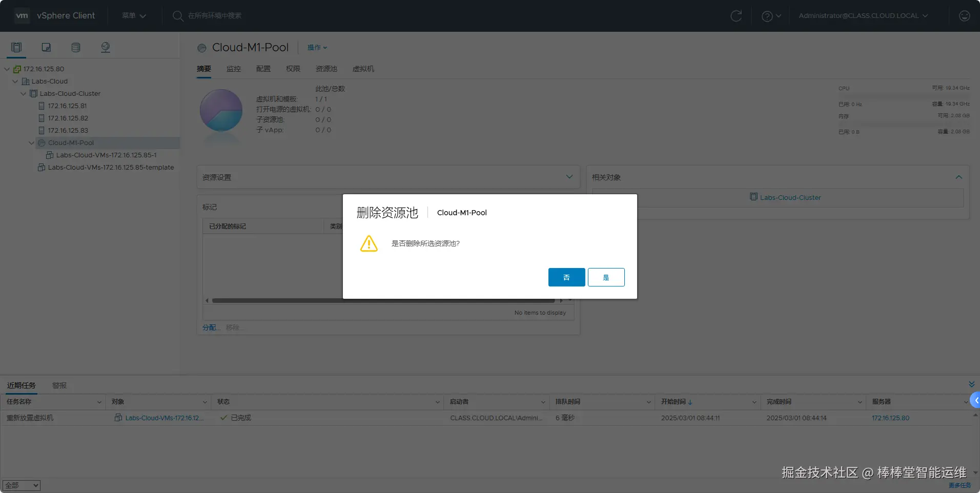Click the search magnifier icon
The width and height of the screenshot is (980, 493).
(178, 16)
